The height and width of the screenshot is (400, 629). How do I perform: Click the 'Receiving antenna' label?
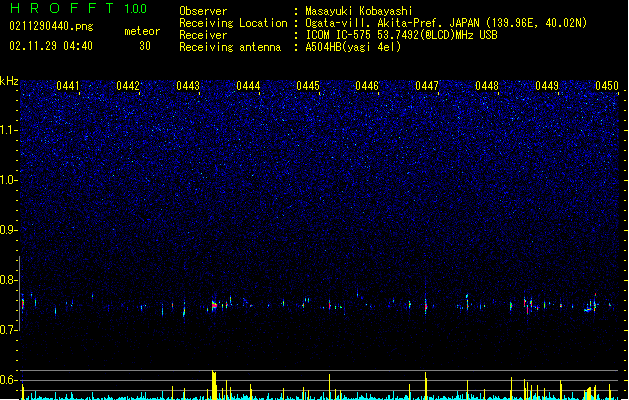click(230, 47)
